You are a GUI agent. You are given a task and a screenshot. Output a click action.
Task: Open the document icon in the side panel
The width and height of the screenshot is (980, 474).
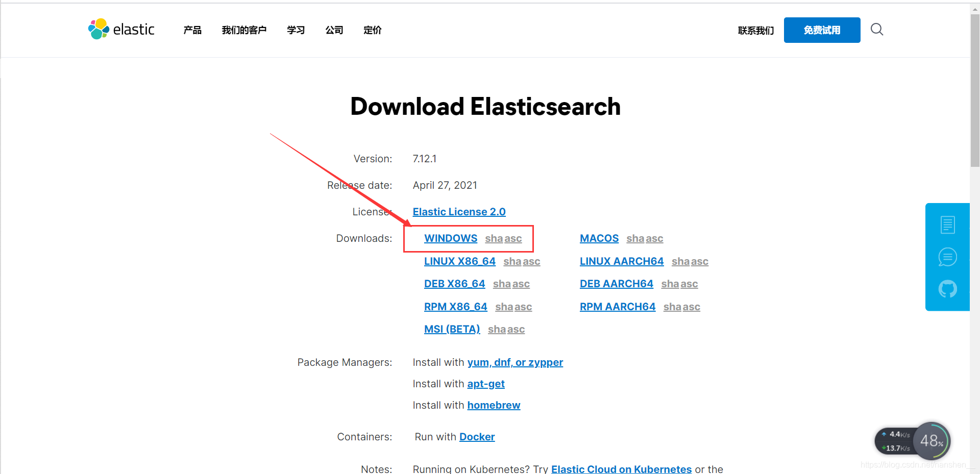pos(948,224)
